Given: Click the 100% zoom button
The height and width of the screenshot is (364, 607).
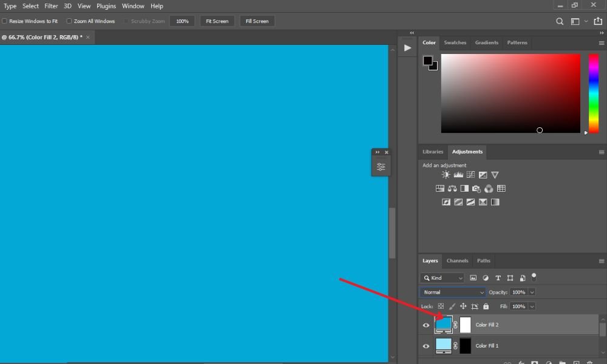Looking at the screenshot, I should (x=182, y=21).
